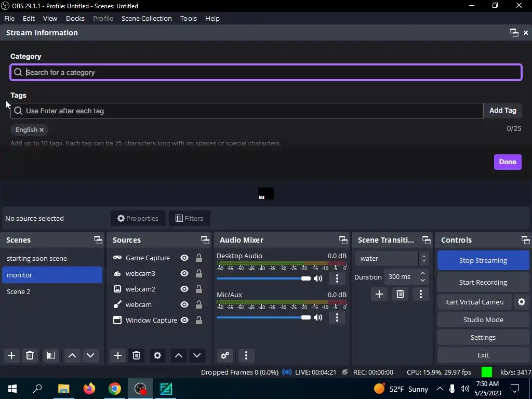This screenshot has width=532, height=399.
Task: Close the Stream Information dock
Action: click(526, 33)
